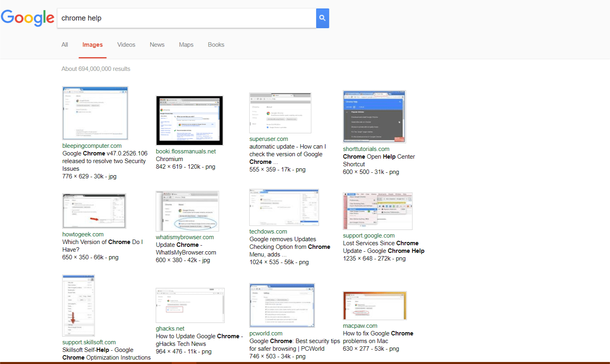This screenshot has height=364, width=610.
Task: Open the Google logo homepage link
Action: click(27, 18)
